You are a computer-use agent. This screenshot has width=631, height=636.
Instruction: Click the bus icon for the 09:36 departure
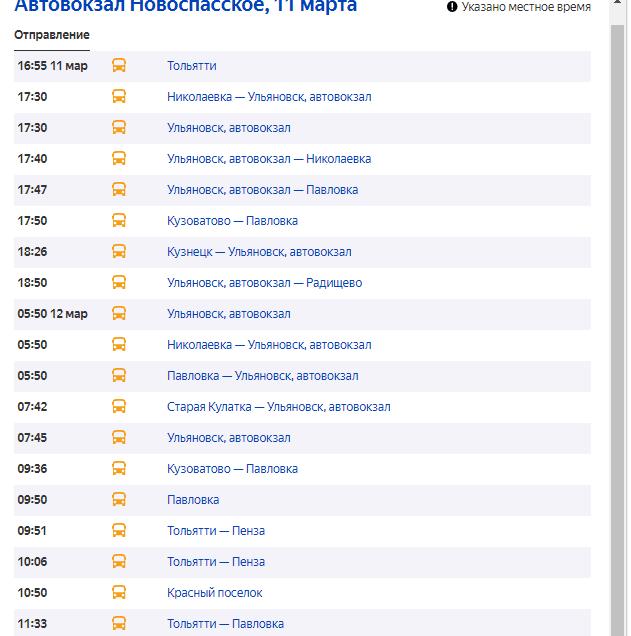(x=119, y=469)
